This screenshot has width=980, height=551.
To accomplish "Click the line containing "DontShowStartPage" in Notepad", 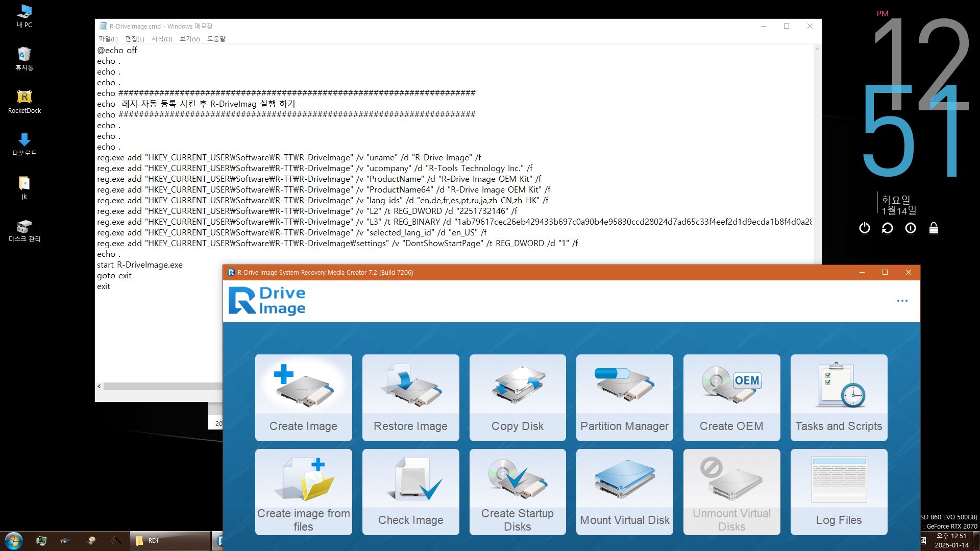I will click(x=337, y=243).
